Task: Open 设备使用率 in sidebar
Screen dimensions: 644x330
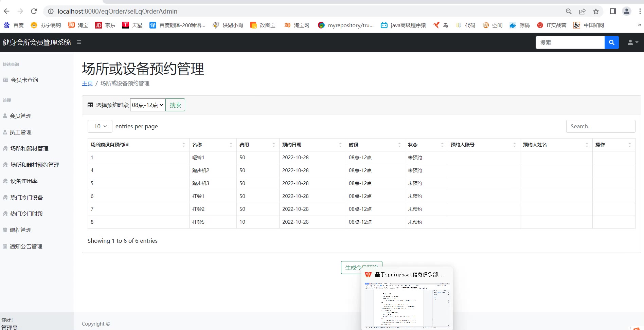Action: [24, 181]
